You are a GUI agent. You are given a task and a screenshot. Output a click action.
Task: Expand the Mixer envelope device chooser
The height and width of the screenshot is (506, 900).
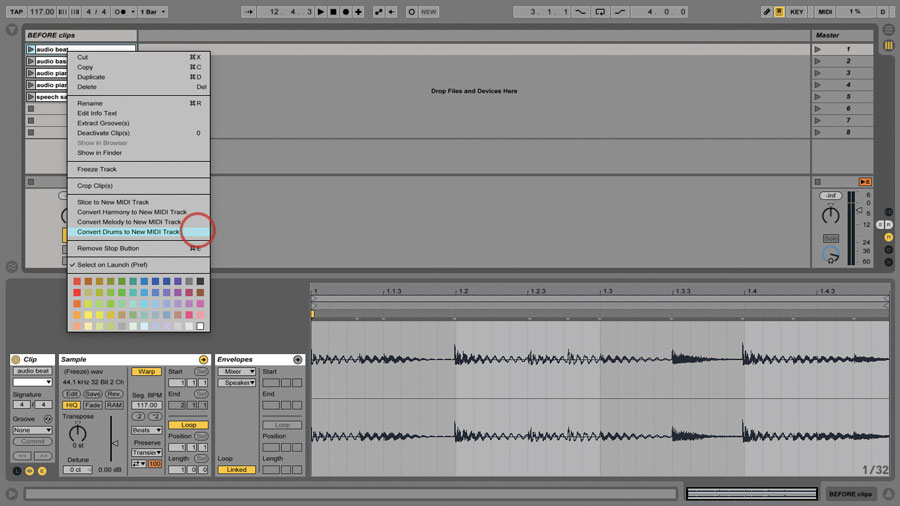237,371
